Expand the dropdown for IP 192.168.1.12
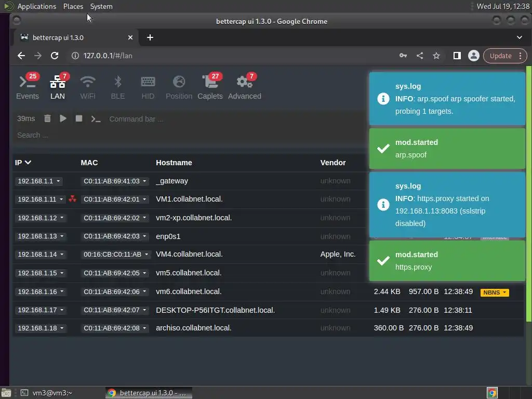The width and height of the screenshot is (532, 399). (41, 218)
